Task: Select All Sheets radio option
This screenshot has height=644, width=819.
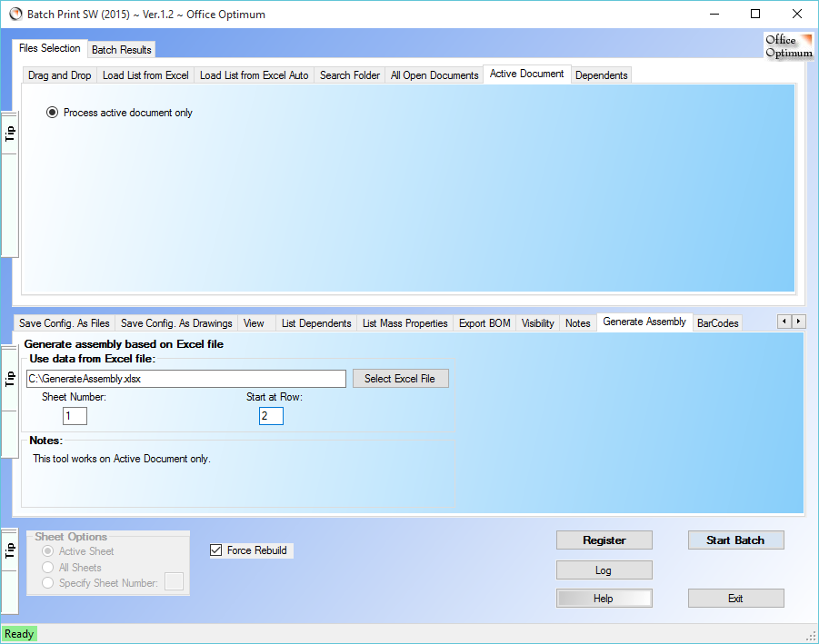Action: pyautogui.click(x=72, y=568)
